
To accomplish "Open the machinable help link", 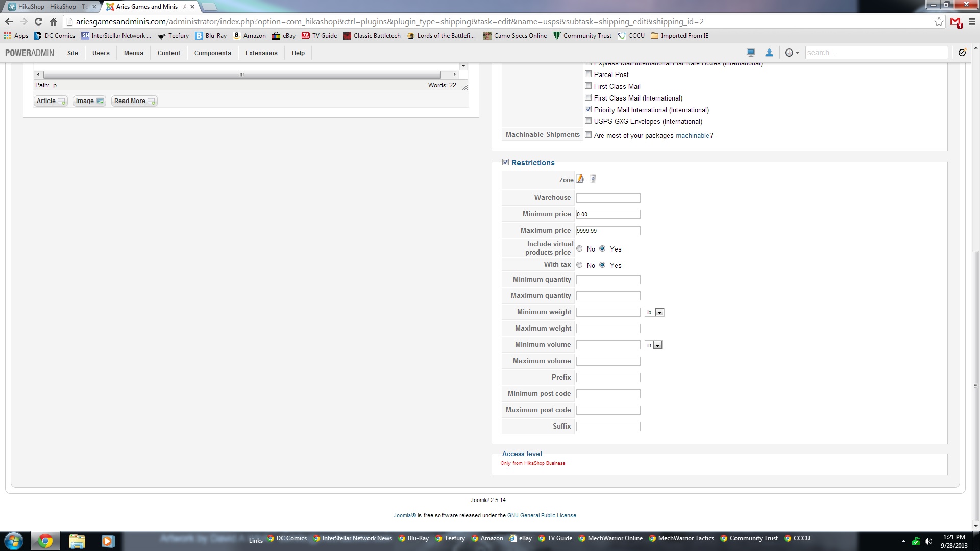I will (x=692, y=136).
